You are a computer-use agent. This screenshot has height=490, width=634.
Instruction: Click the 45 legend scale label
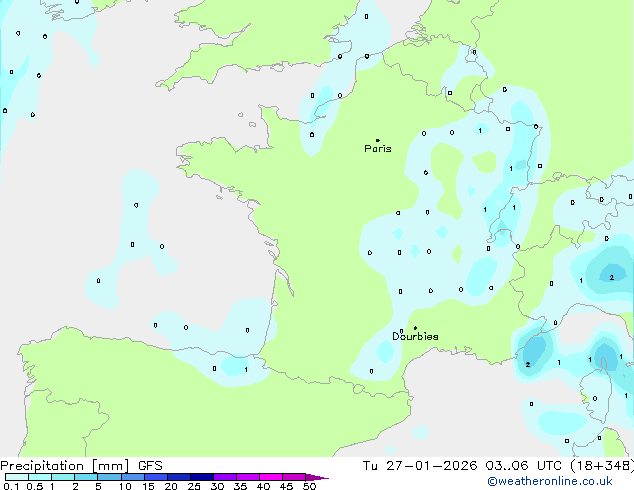pos(286,486)
